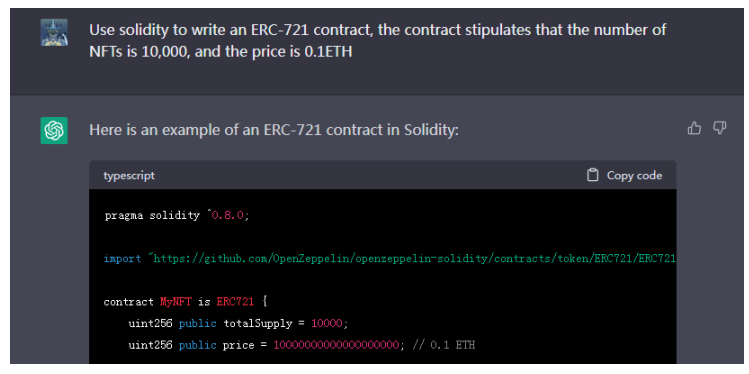Viewport: 749px width, 374px height.
Task: Click the 10000 supply value
Action: click(327, 323)
